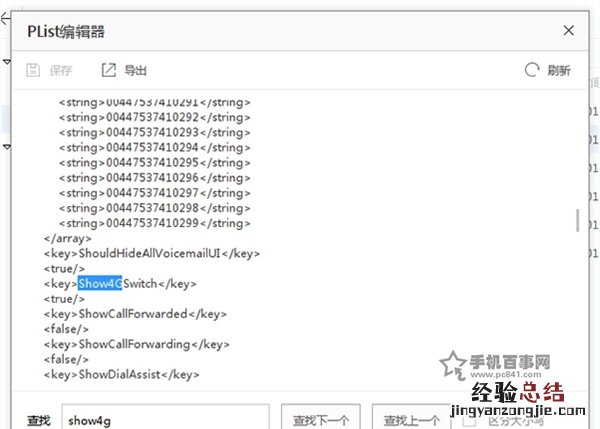Screen dimensions: 600x429
Task: Click the search field containing show4g
Action: [x=165, y=420]
